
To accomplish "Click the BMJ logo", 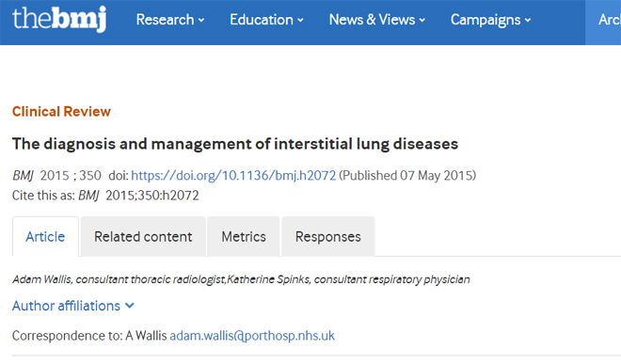I will [x=59, y=19].
